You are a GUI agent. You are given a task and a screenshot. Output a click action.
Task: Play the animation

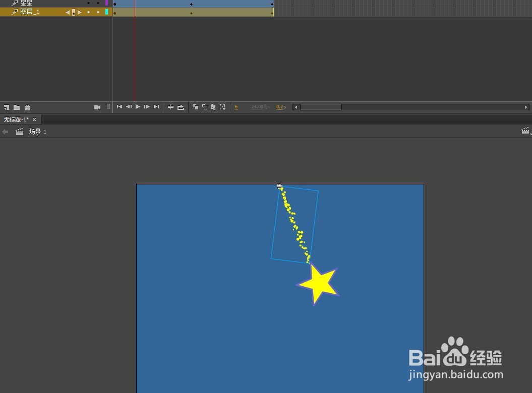click(138, 107)
